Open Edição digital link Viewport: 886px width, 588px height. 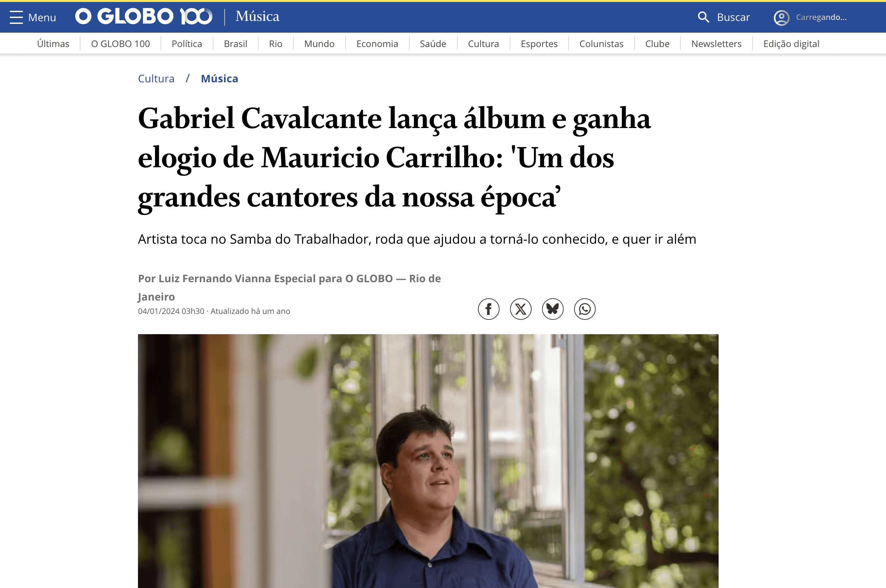pyautogui.click(x=791, y=44)
